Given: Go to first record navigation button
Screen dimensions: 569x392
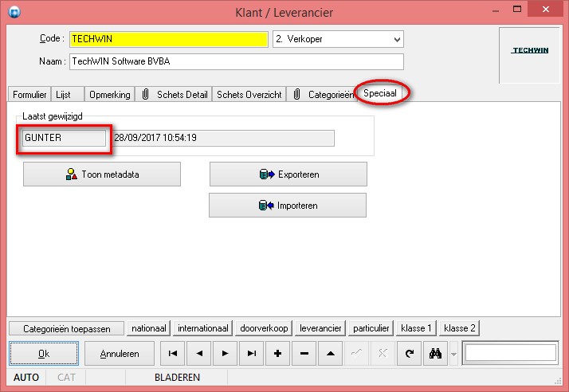Looking at the screenshot, I should (x=173, y=353).
